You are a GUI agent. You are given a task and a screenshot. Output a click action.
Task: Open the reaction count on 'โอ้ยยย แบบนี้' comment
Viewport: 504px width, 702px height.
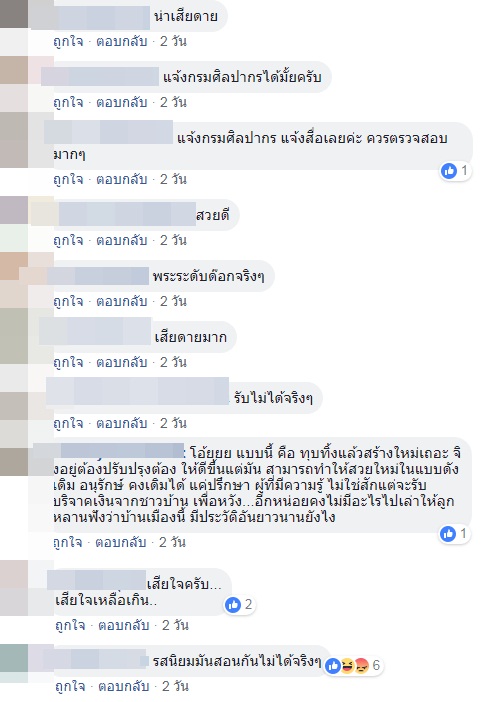pyautogui.click(x=463, y=533)
